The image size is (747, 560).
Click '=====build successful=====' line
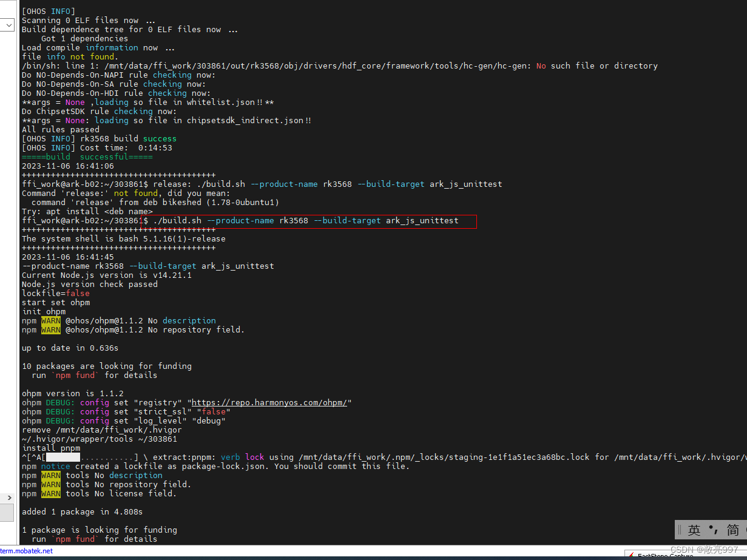point(87,157)
